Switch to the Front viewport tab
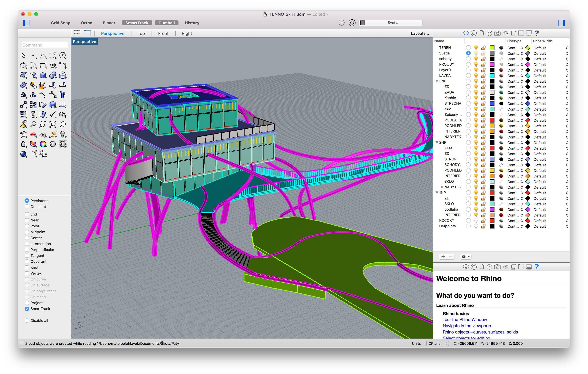588x374 pixels. click(x=163, y=33)
